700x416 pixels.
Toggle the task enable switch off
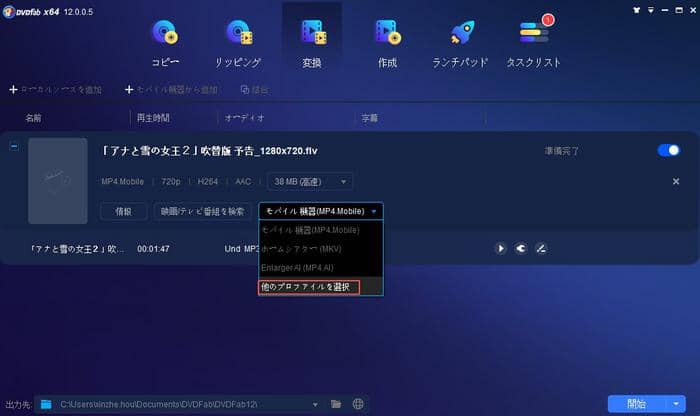click(x=668, y=150)
